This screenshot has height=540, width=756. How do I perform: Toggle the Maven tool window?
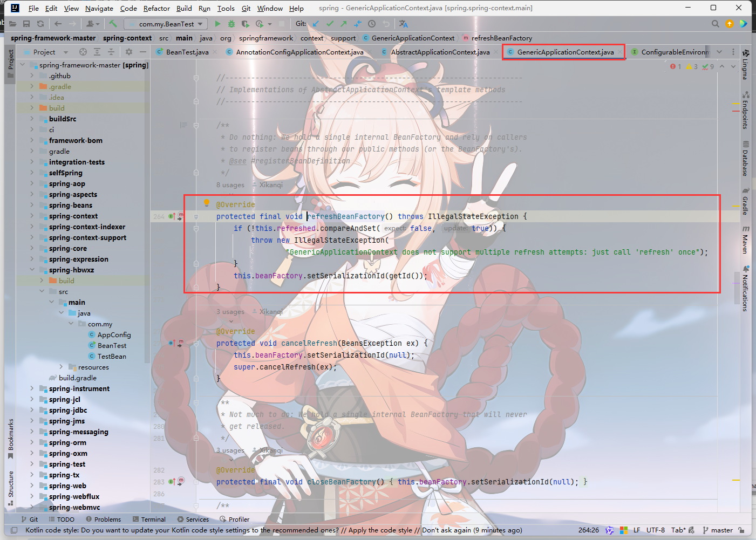point(745,240)
